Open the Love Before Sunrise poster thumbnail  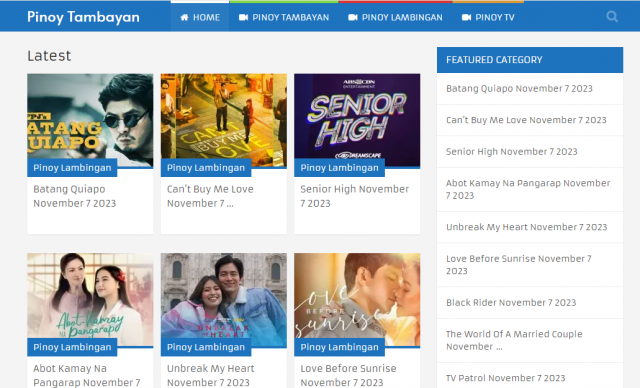(x=357, y=300)
